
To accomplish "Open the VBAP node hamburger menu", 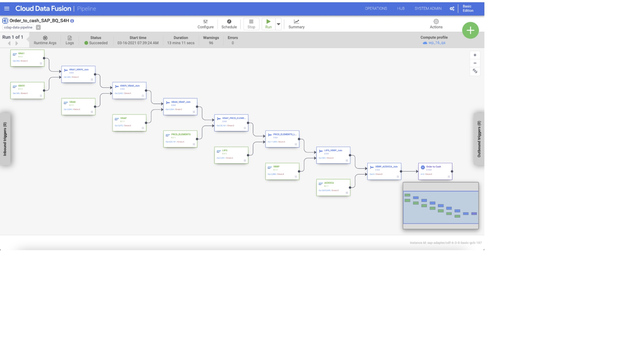I will 143,128.
